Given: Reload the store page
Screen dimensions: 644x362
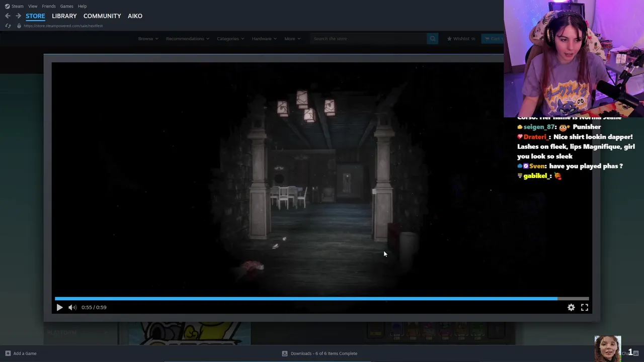Looking at the screenshot, I should pos(8,26).
